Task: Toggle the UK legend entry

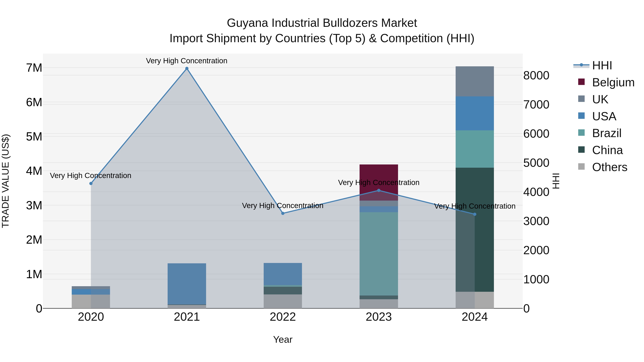Action: 593,99
